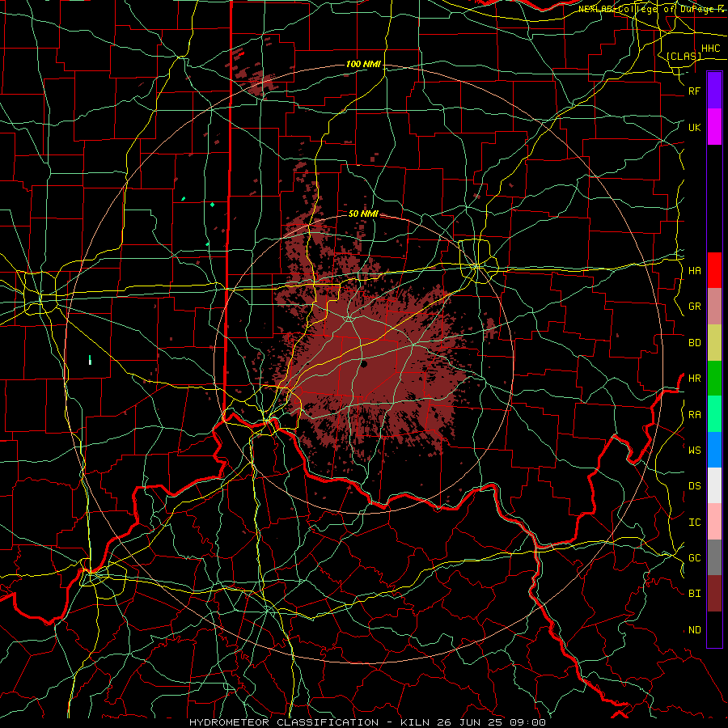Image resolution: width=728 pixels, height=728 pixels.
Task: Click the WS blue legend swatch
Action: pyautogui.click(x=714, y=450)
